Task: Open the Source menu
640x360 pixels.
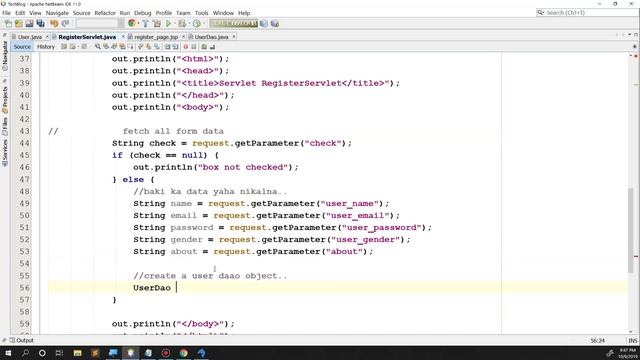Action: point(82,13)
